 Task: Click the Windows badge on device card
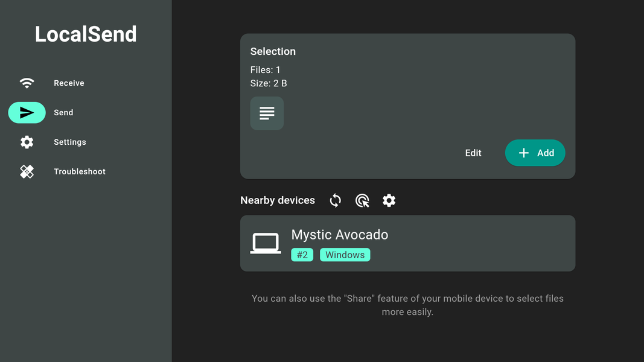coord(345,255)
